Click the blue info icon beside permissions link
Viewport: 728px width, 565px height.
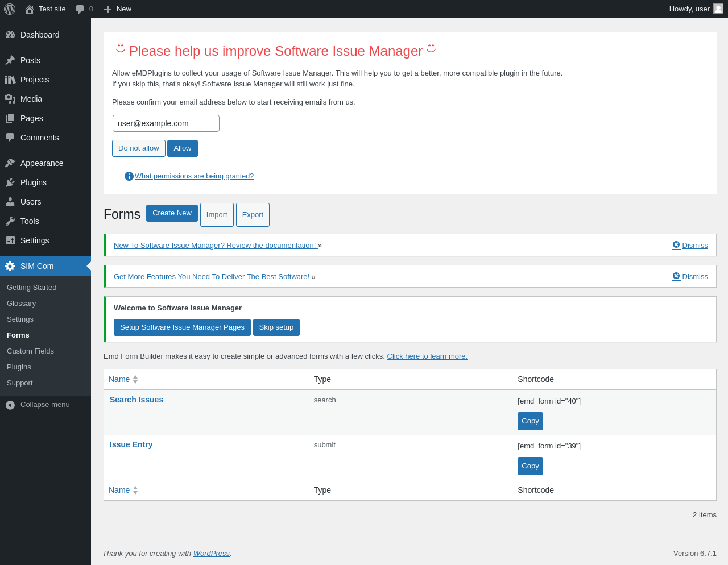(x=129, y=176)
